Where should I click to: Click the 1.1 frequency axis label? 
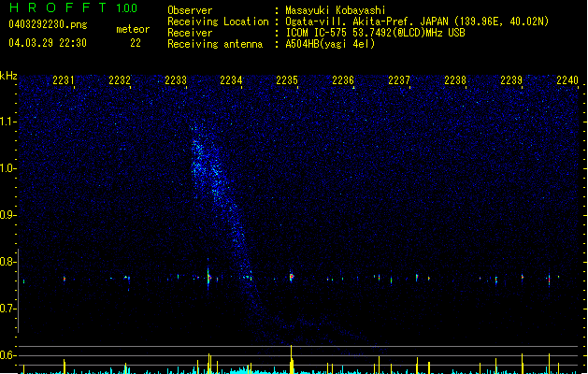[x=7, y=122]
